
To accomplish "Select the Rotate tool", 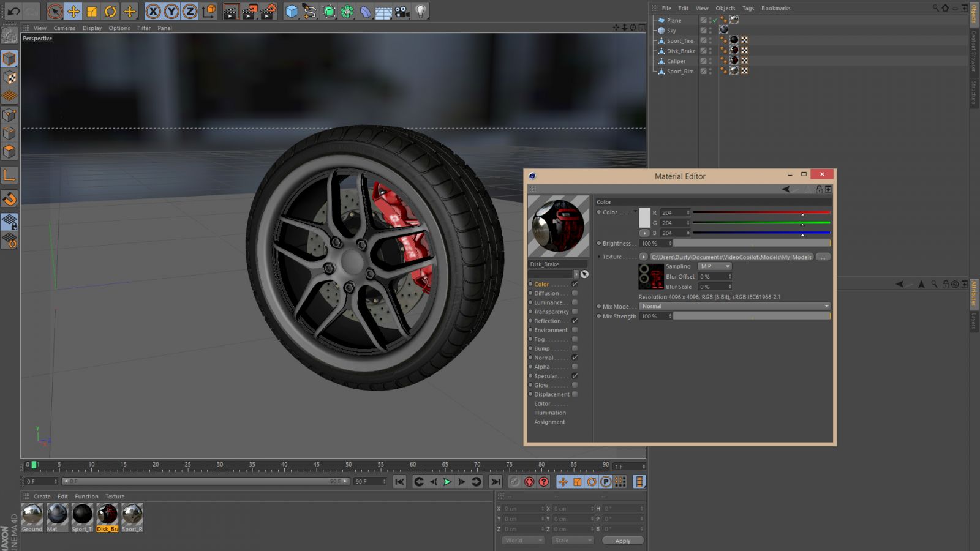I will pos(110,11).
